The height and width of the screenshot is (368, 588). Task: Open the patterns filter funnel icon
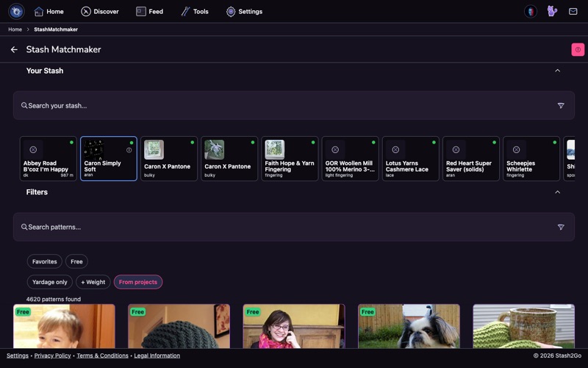[561, 227]
